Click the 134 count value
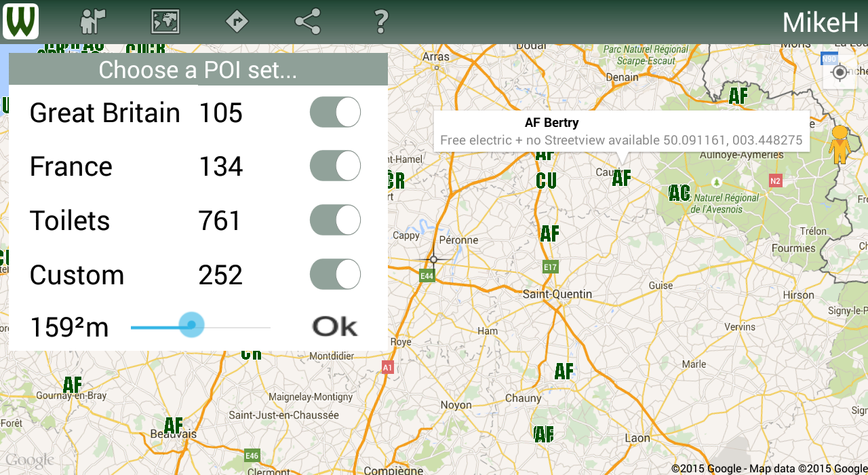Screen dimensions: 868x475 220,167
